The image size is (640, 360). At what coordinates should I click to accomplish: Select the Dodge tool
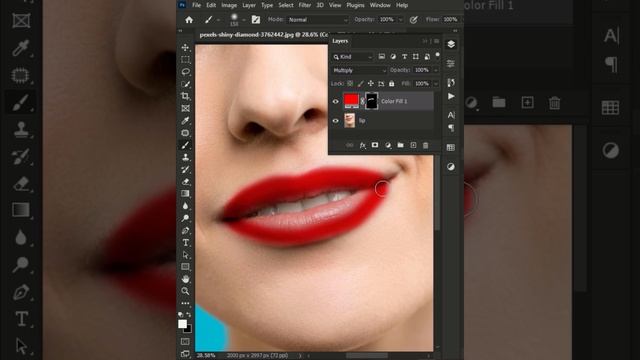185,218
